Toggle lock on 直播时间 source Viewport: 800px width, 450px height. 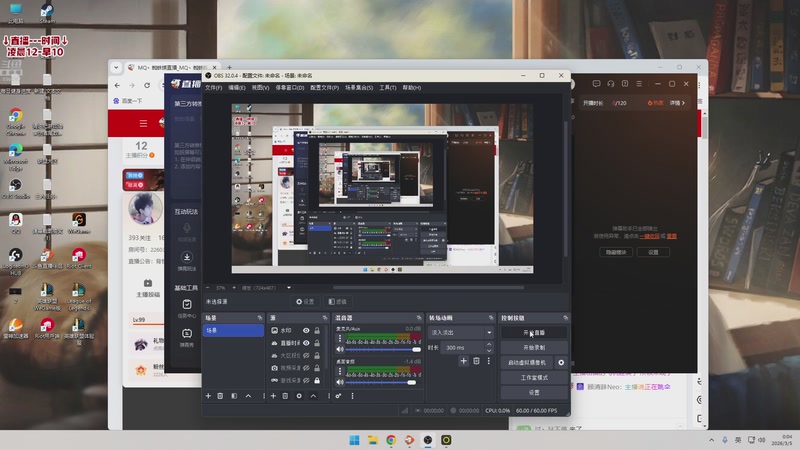[x=317, y=343]
